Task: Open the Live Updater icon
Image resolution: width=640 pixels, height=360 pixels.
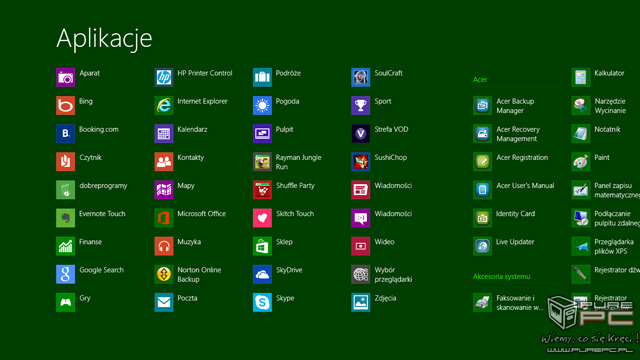Action: [x=482, y=246]
